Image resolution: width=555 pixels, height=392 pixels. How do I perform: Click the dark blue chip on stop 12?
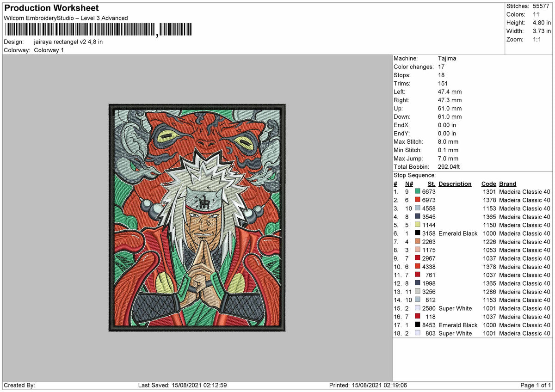(417, 283)
